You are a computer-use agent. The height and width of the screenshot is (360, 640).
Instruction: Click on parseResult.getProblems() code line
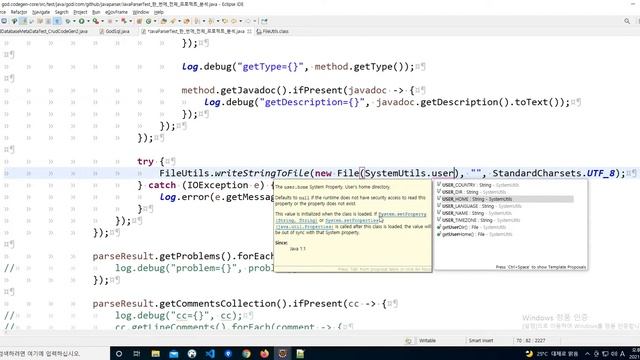[183, 256]
